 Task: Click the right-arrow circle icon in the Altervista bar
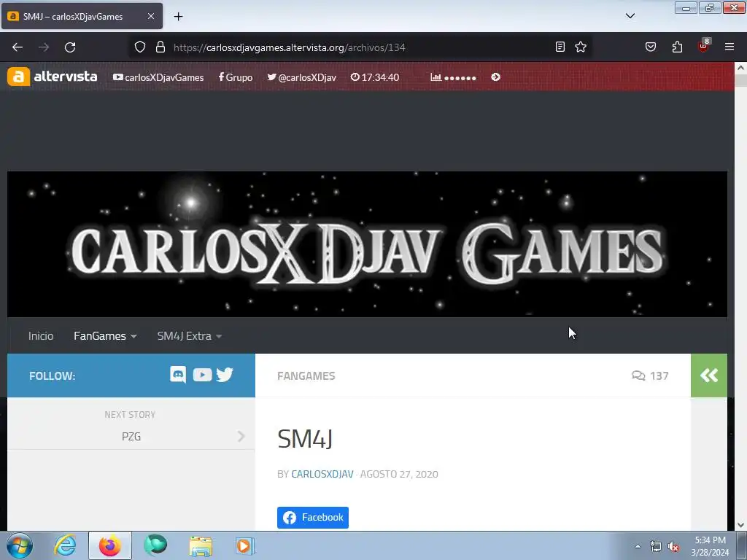495,77
